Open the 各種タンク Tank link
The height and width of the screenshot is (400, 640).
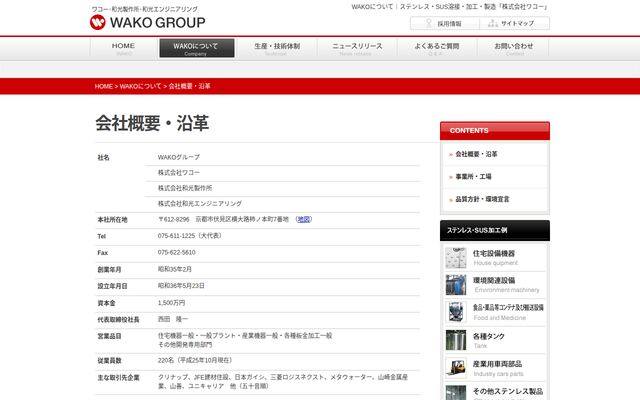(489, 340)
